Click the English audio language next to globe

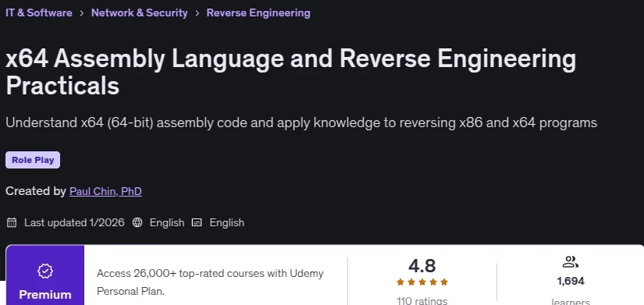coord(167,222)
